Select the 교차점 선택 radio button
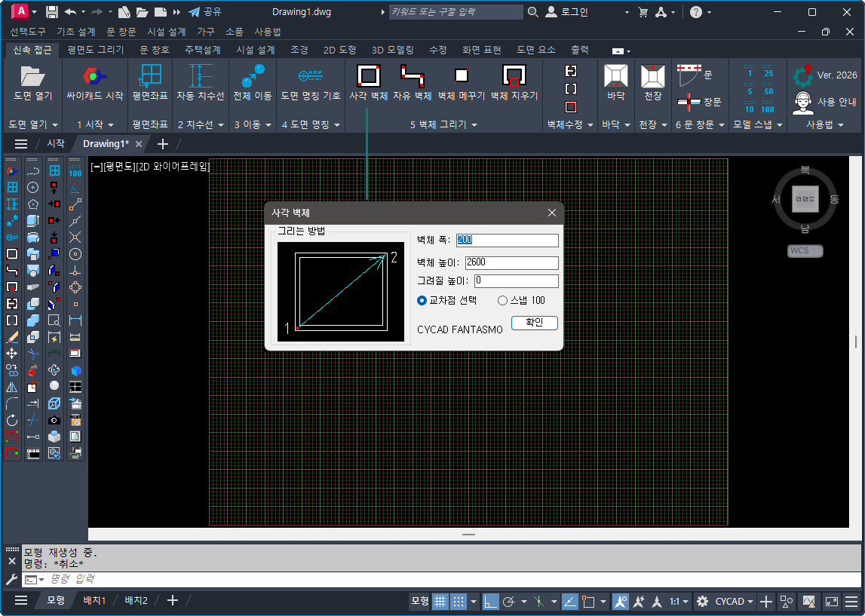865x616 pixels. click(422, 300)
